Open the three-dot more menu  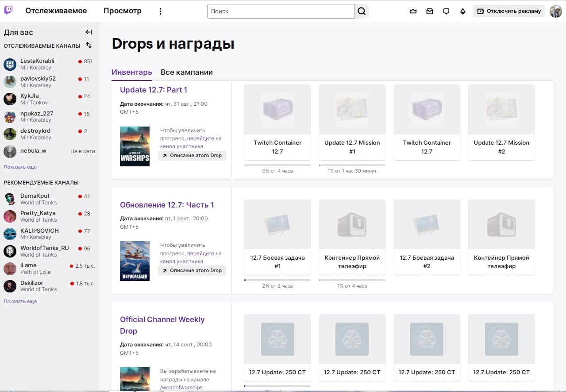tap(161, 11)
